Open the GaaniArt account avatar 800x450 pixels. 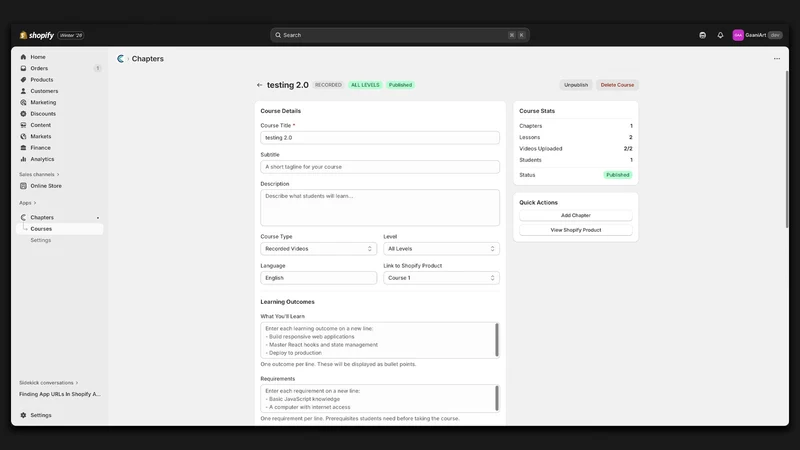pos(738,35)
